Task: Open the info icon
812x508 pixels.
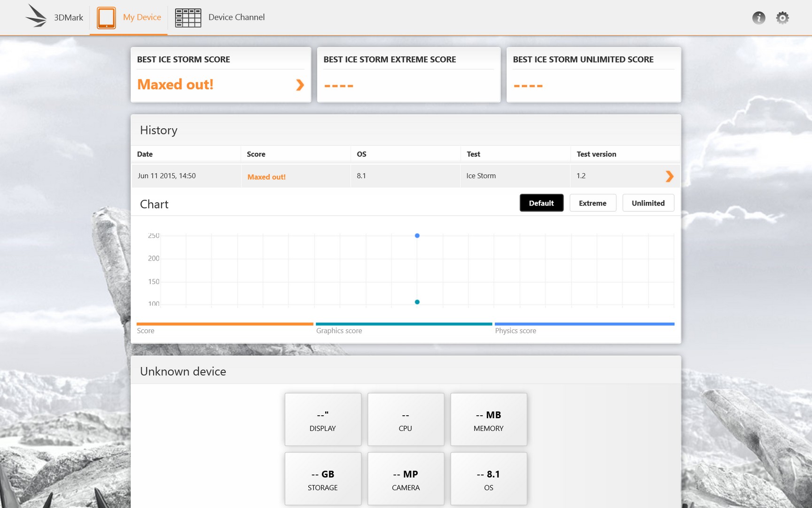Action: pyautogui.click(x=759, y=18)
